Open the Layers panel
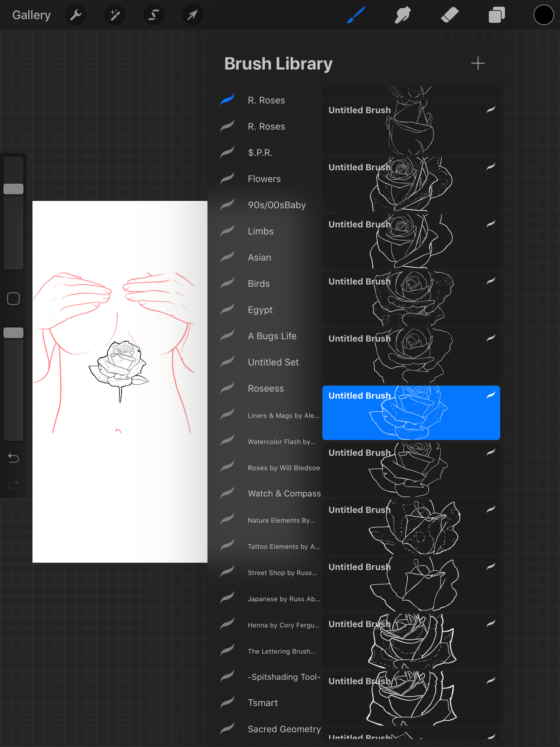 (496, 15)
